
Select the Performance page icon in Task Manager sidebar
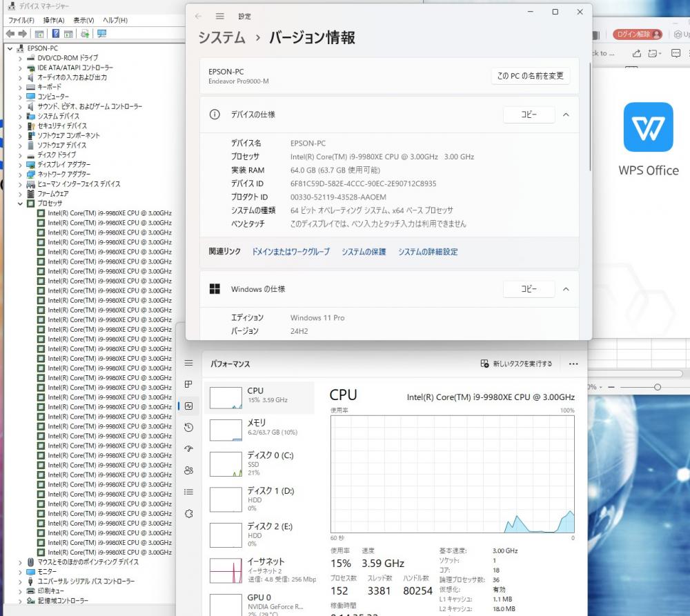(x=189, y=406)
